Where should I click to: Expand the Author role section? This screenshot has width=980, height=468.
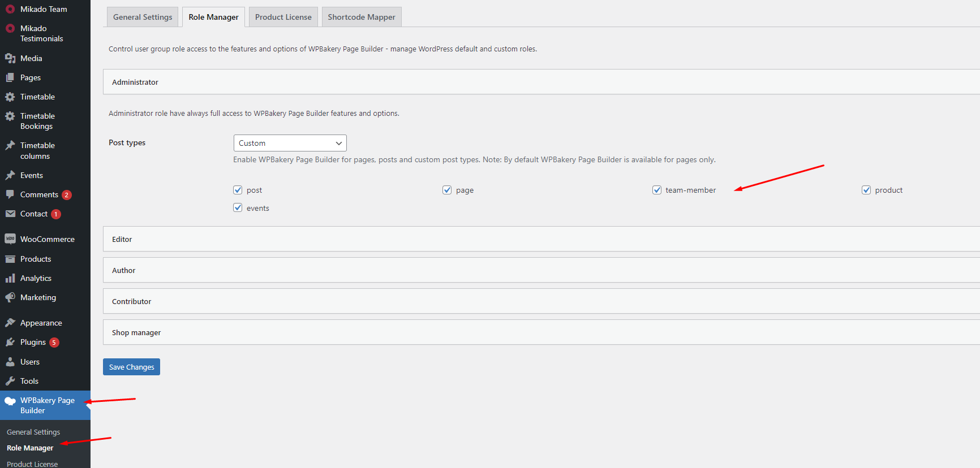tap(541, 270)
